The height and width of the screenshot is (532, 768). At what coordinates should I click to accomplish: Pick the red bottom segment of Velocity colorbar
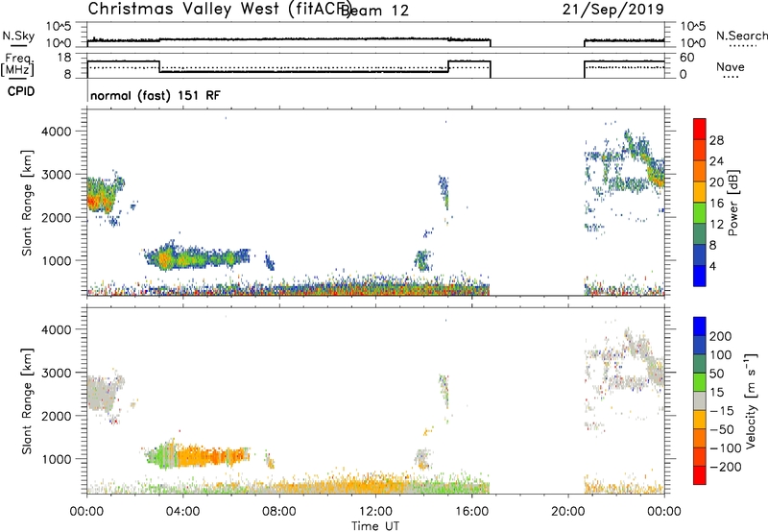pos(700,475)
